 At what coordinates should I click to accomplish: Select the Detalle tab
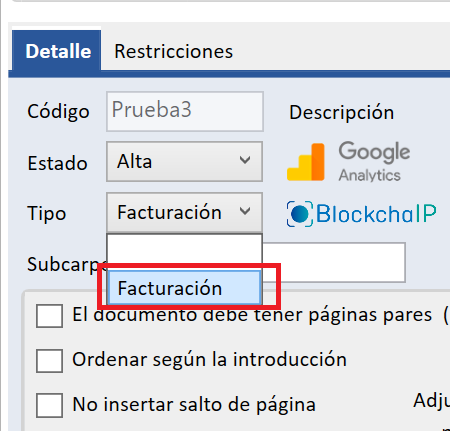click(57, 51)
